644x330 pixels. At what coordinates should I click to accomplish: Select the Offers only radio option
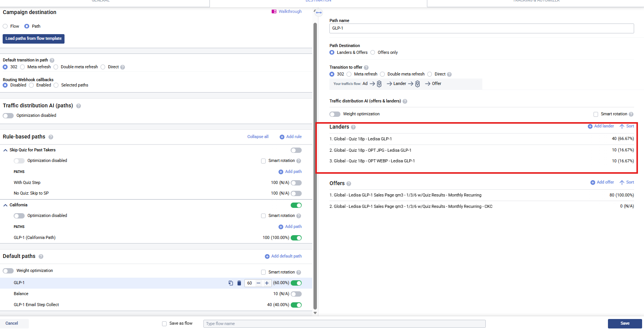coord(373,52)
